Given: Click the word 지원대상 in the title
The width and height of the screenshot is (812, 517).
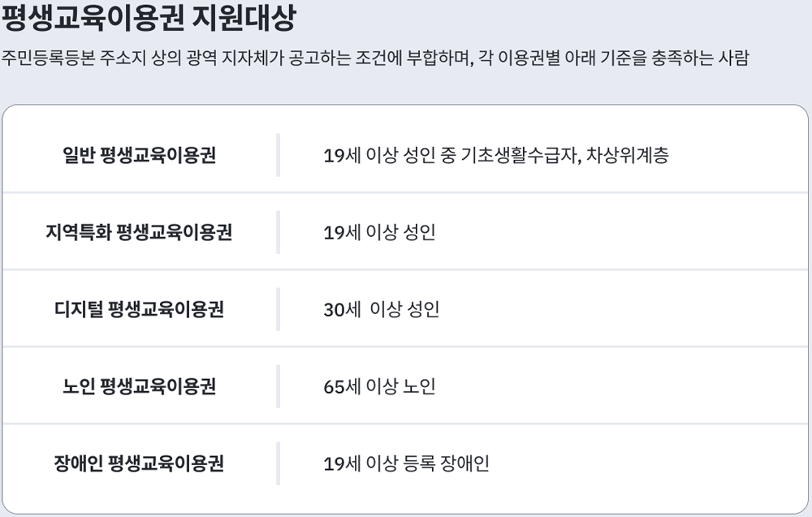Looking at the screenshot, I should point(244,18).
